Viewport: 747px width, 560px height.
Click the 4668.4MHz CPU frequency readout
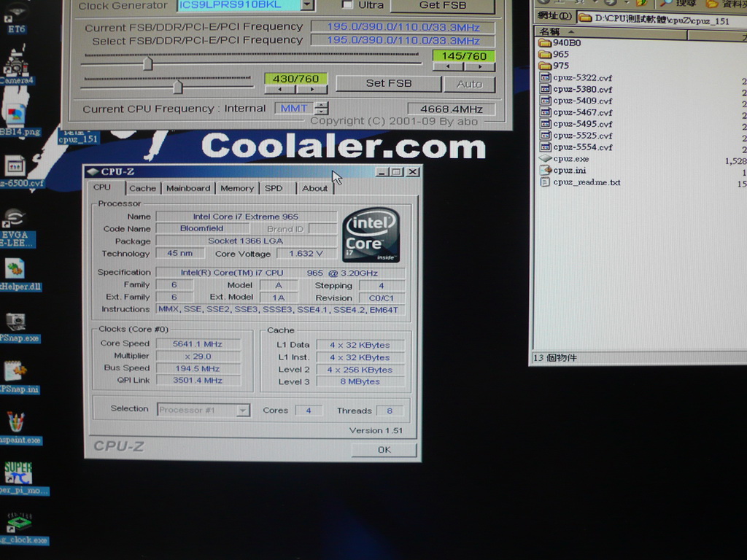tap(451, 109)
